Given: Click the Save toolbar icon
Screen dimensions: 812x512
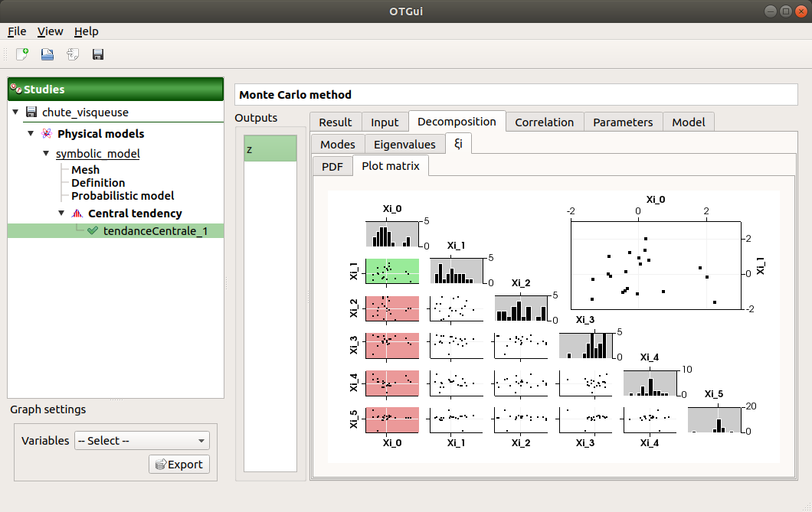Looking at the screenshot, I should (x=98, y=54).
